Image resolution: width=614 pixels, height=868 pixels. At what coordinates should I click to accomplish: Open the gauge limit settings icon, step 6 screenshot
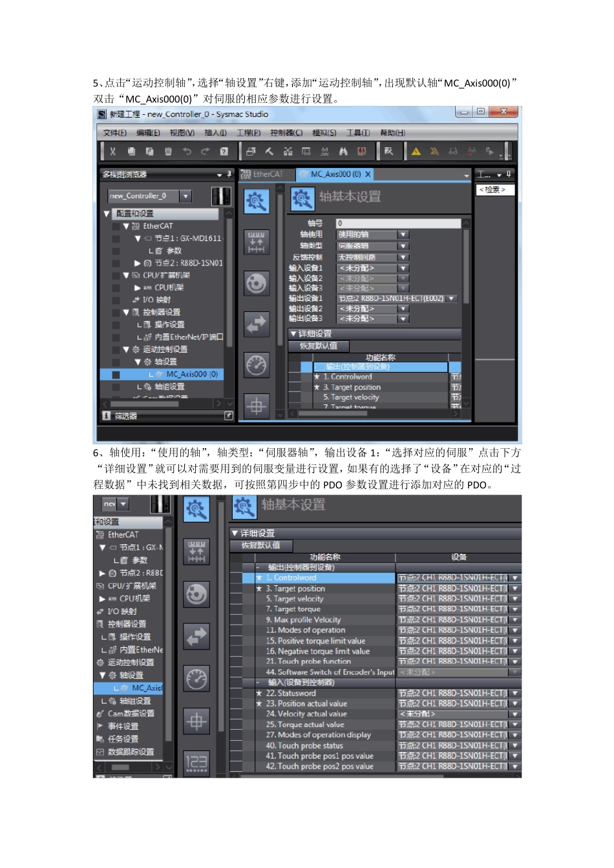click(196, 679)
